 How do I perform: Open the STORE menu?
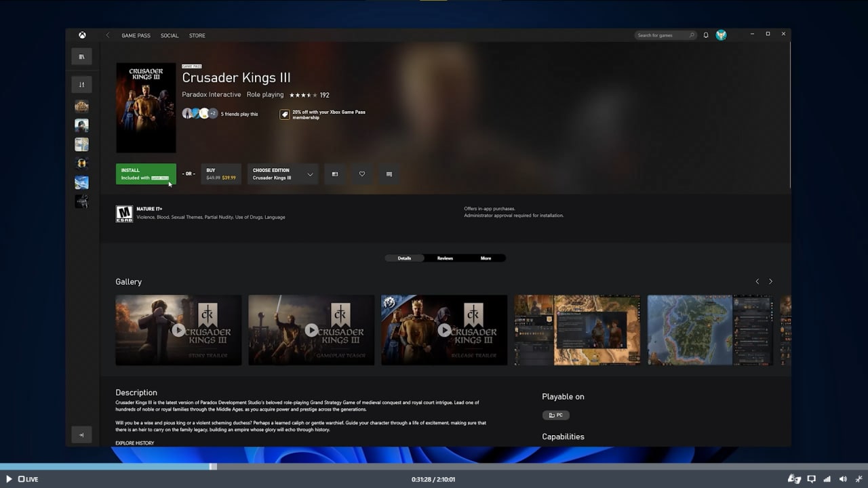point(197,35)
